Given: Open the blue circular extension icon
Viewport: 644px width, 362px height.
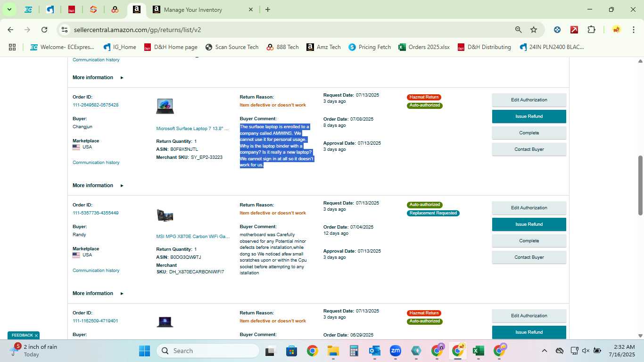Looking at the screenshot, I should click(x=557, y=30).
